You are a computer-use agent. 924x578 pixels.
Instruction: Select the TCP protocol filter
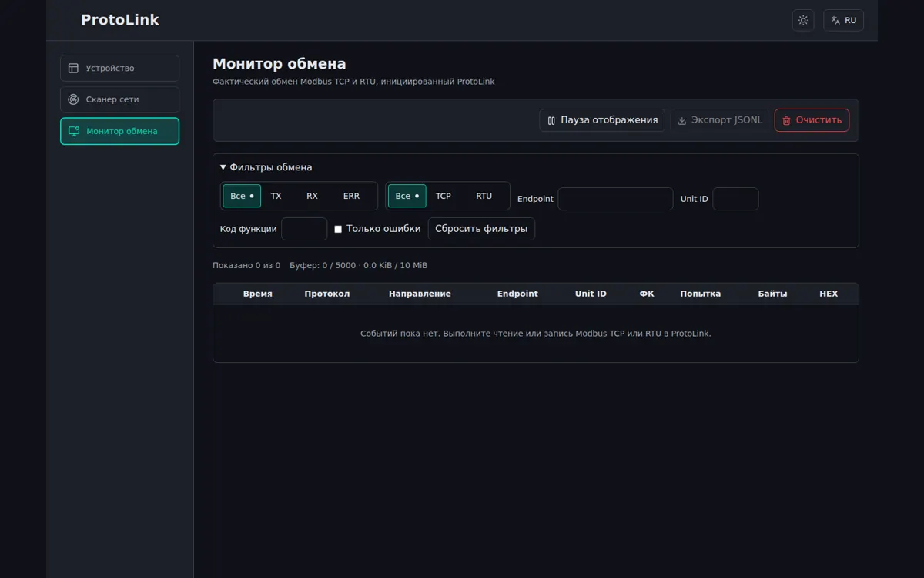coord(444,196)
